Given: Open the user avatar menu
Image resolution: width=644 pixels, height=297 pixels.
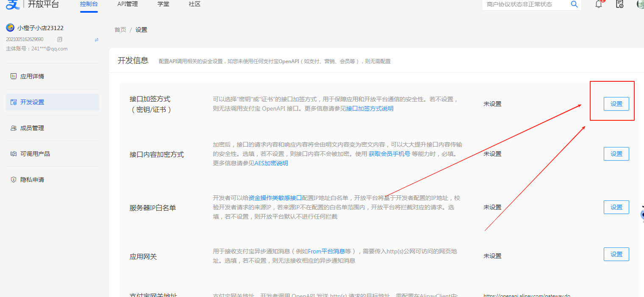Looking at the screenshot, I should [x=640, y=4].
